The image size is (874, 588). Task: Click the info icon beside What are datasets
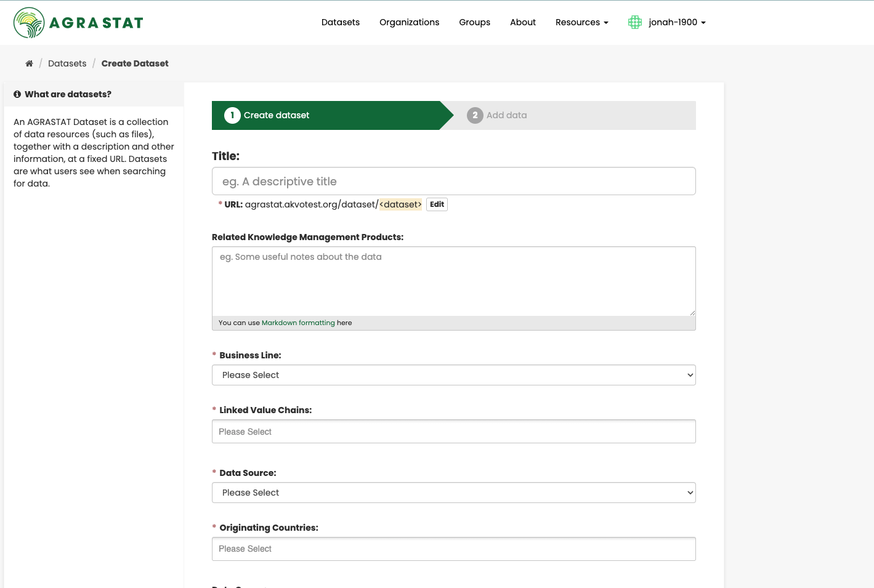(x=17, y=94)
